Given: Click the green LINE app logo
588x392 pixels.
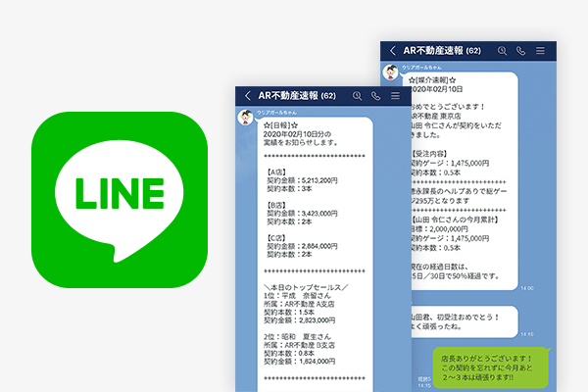Looking at the screenshot, I should [x=119, y=196].
